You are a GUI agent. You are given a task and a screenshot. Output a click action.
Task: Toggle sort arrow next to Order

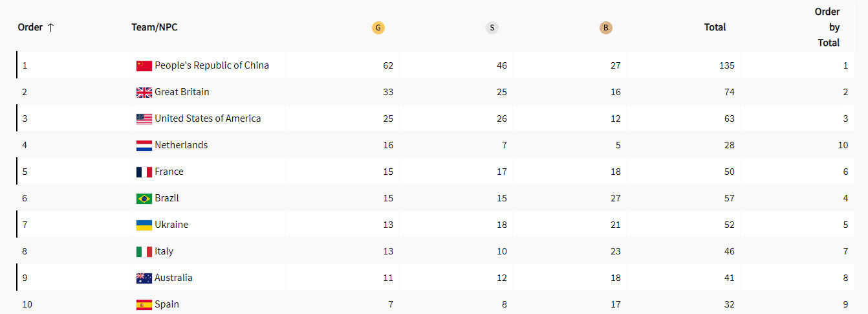pos(51,27)
